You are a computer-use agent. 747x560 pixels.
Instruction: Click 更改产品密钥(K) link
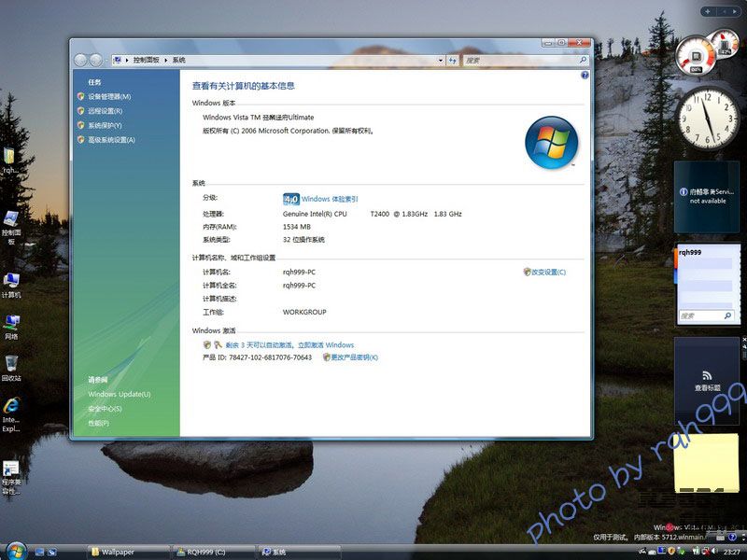[355, 357]
